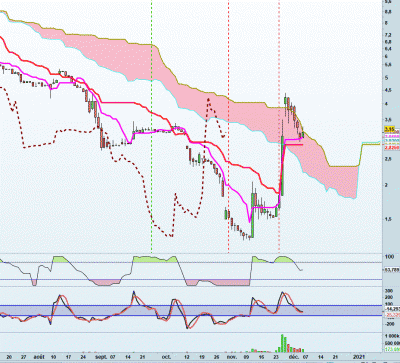This screenshot has width=400, height=363.
Task: Click the 3,5 price axis label
Action: tap(388, 119)
